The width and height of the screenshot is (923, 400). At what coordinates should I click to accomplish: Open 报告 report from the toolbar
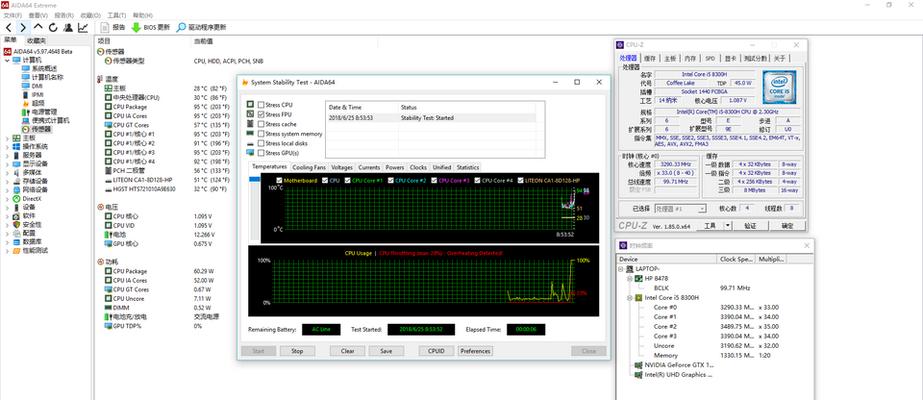[x=113, y=27]
